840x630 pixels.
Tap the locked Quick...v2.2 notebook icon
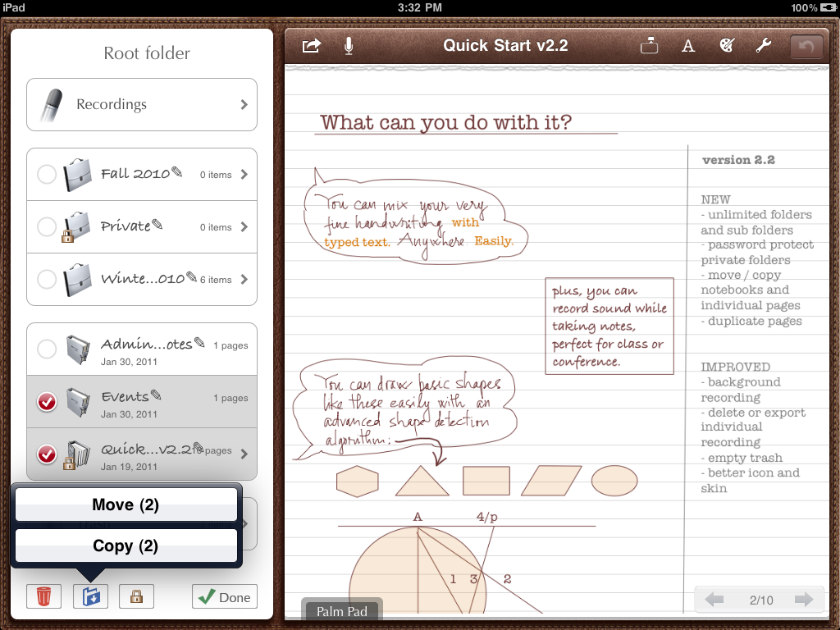(x=76, y=454)
